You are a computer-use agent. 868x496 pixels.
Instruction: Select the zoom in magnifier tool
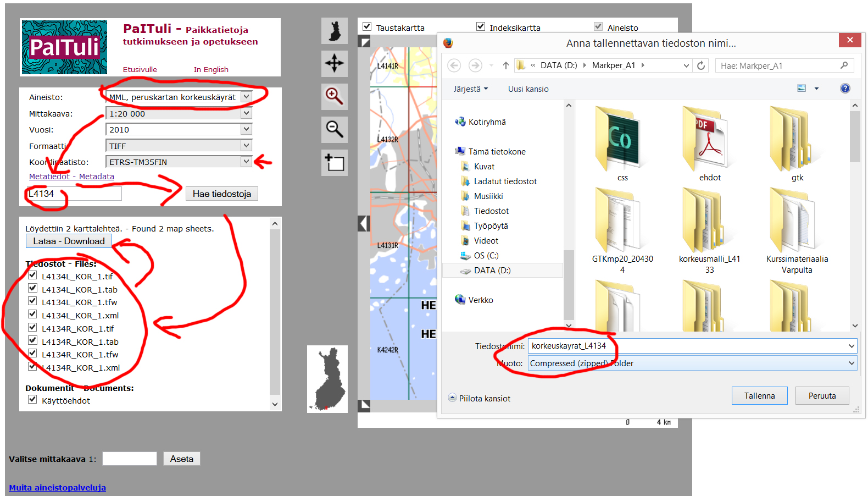click(x=335, y=96)
